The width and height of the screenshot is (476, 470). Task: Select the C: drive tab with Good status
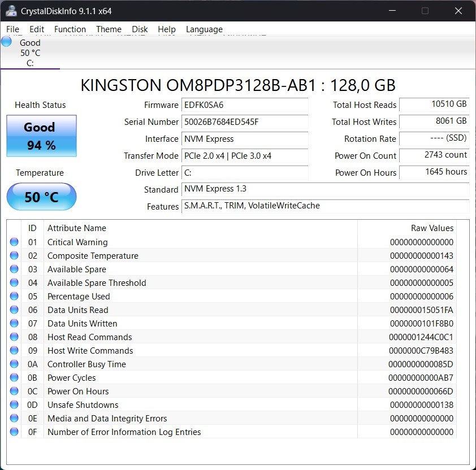tap(30, 53)
